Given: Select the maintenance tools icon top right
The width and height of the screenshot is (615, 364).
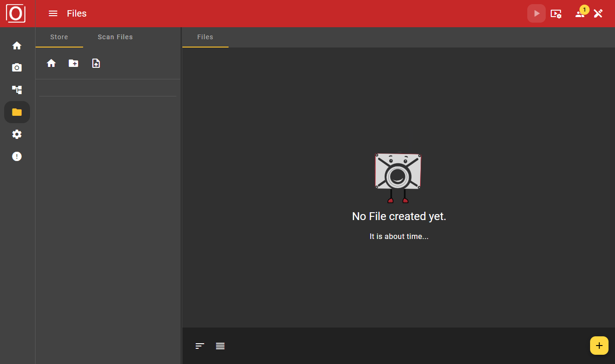Looking at the screenshot, I should point(598,13).
